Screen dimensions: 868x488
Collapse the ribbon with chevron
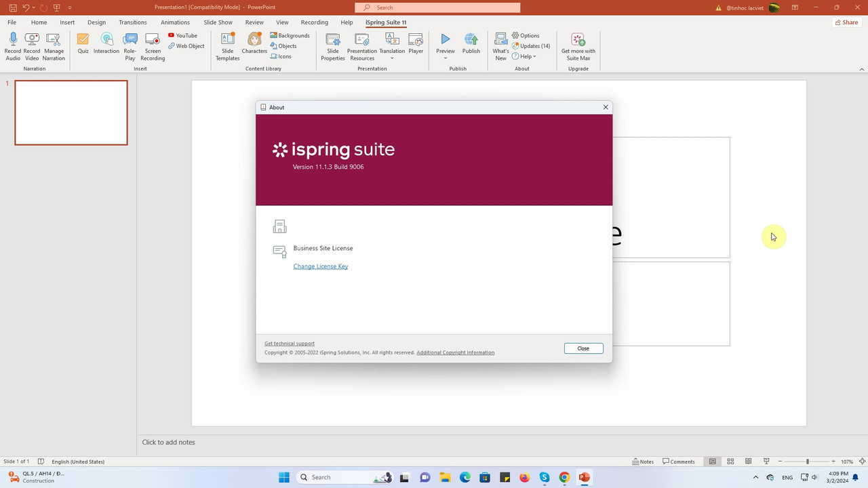click(x=862, y=69)
